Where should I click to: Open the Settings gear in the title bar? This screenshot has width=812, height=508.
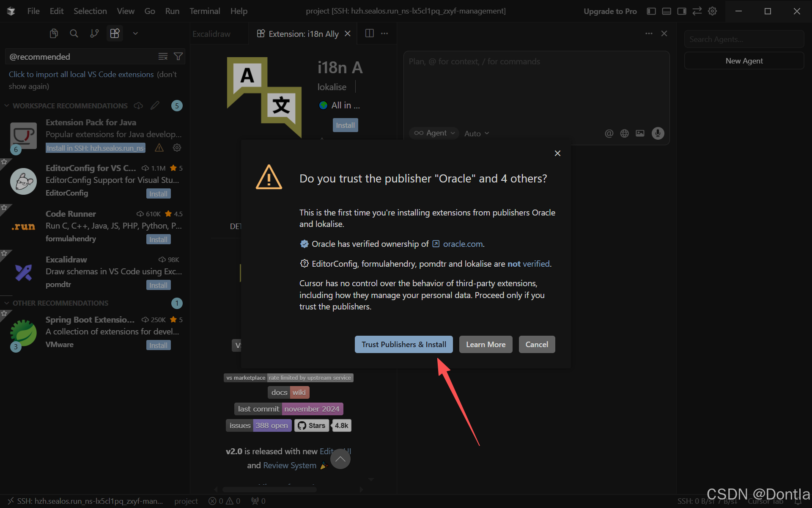pyautogui.click(x=713, y=11)
